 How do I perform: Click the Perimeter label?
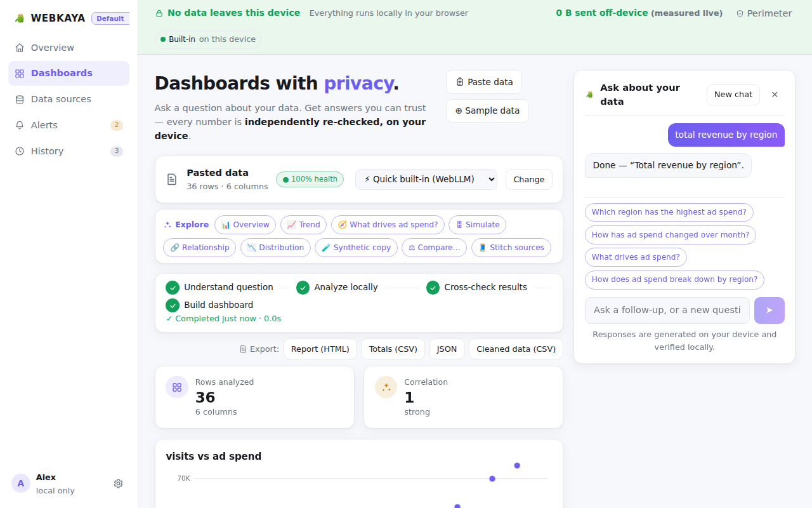pos(769,13)
